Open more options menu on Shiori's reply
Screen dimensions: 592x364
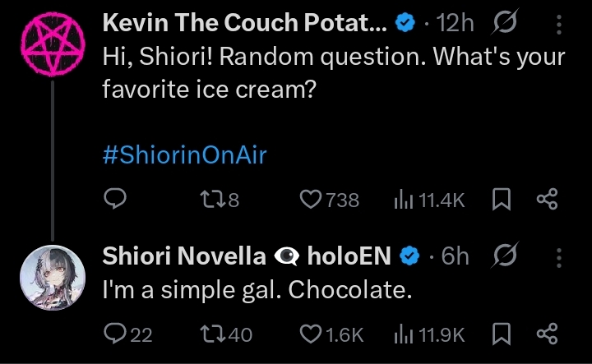559,257
